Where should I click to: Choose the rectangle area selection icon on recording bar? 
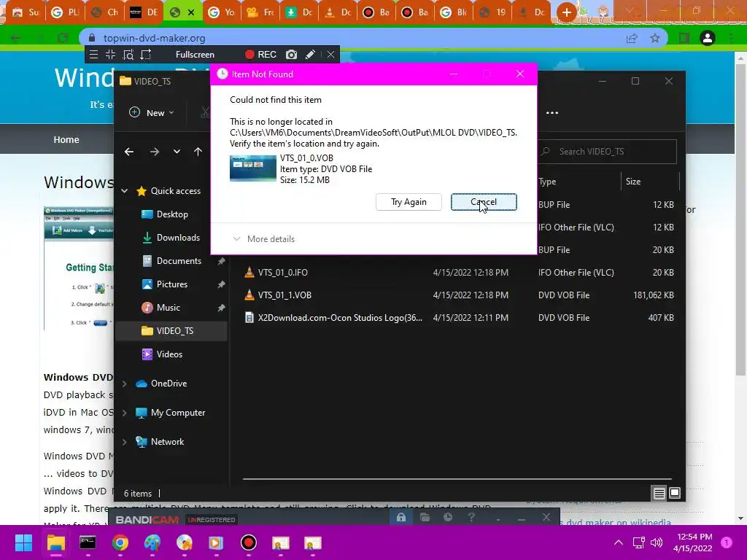click(146, 55)
